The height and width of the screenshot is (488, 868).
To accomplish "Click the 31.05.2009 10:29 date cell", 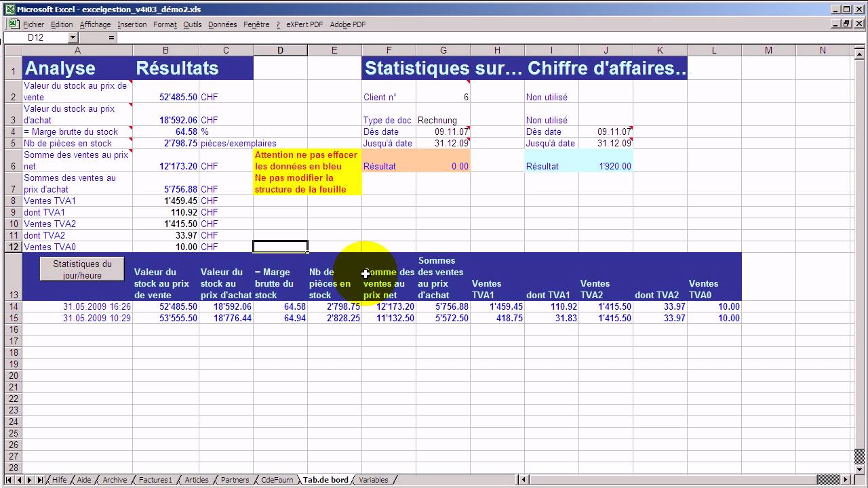I will (x=77, y=318).
